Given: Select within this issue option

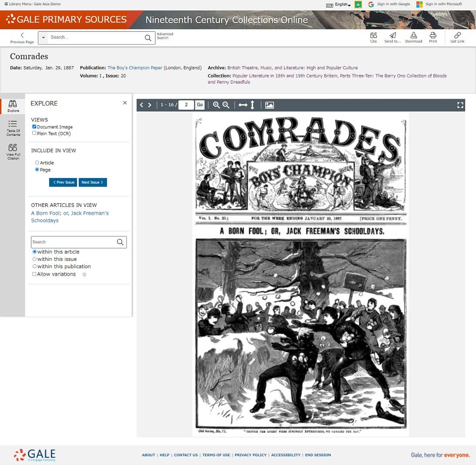Looking at the screenshot, I should click(34, 259).
